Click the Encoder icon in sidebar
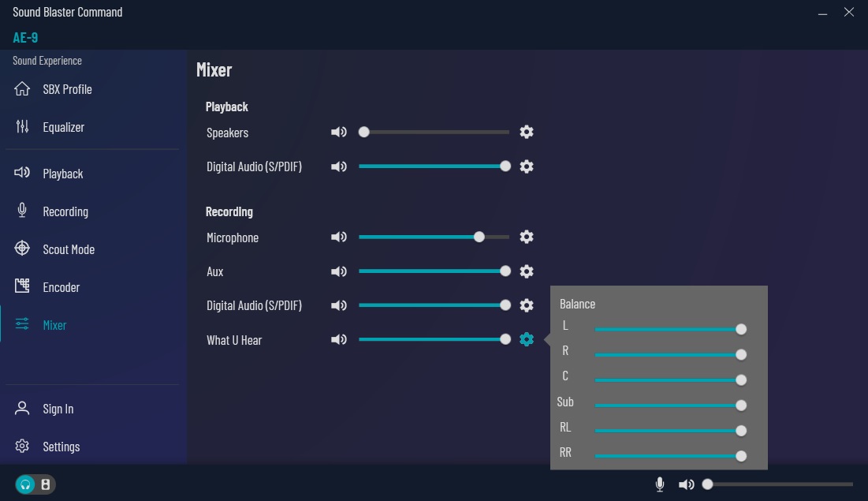The height and width of the screenshot is (501, 868). [22, 287]
